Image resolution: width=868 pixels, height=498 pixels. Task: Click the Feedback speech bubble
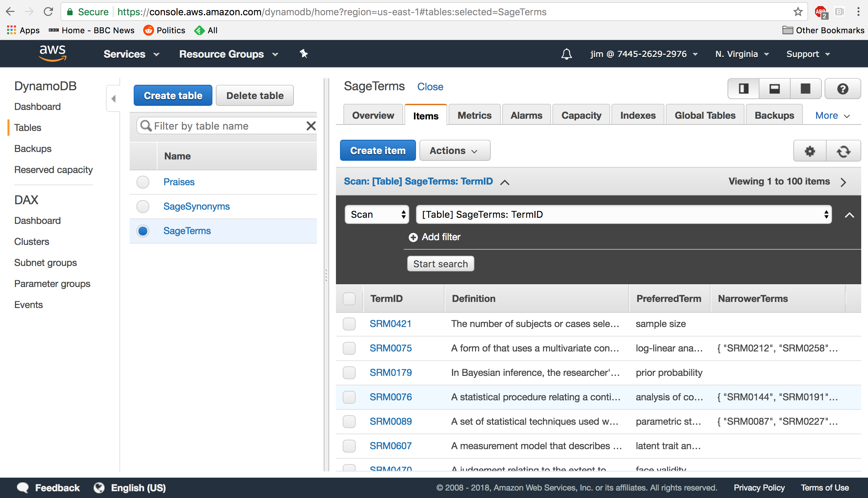[x=23, y=487]
